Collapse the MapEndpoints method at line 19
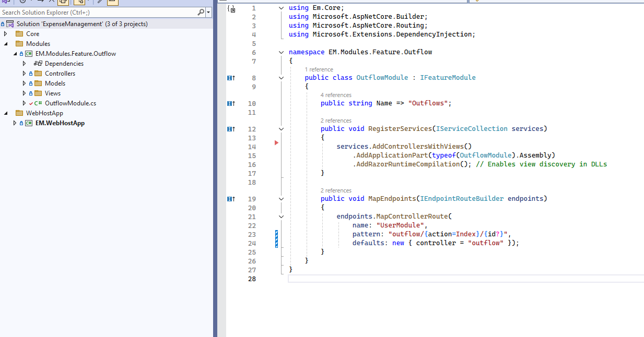This screenshot has width=644, height=337. 281,199
